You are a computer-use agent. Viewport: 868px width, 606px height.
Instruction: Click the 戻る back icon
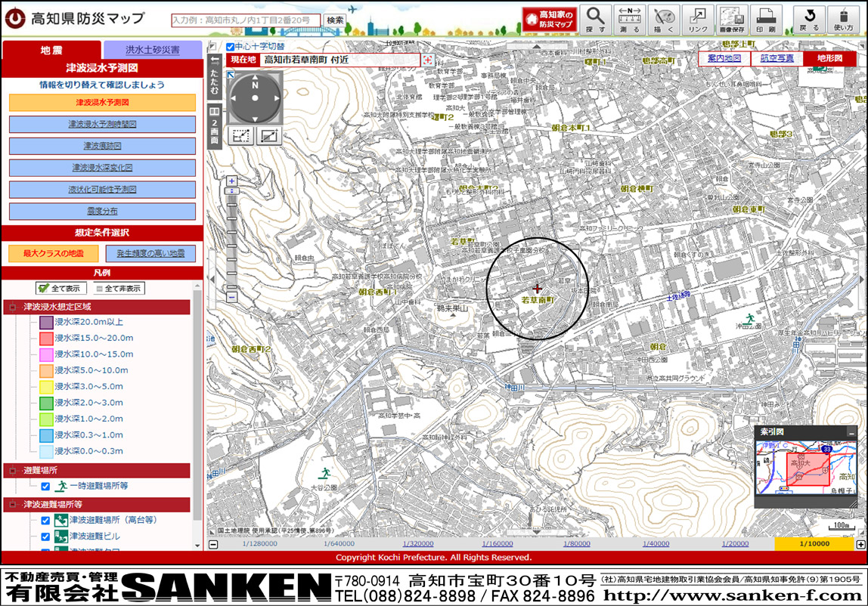coord(809,20)
